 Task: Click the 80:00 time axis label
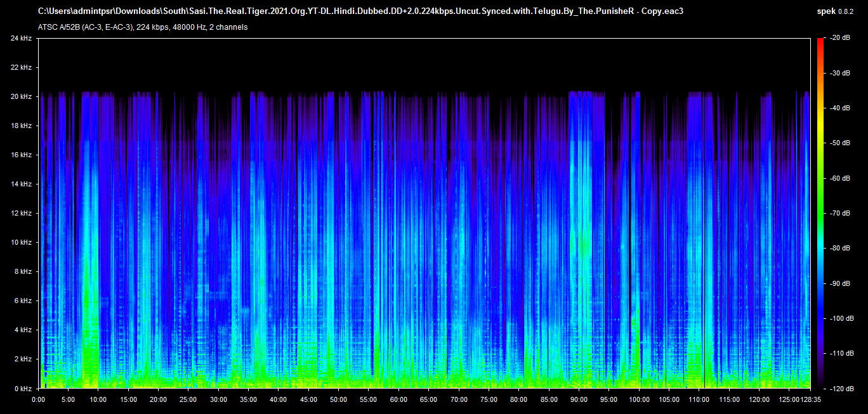(519, 400)
